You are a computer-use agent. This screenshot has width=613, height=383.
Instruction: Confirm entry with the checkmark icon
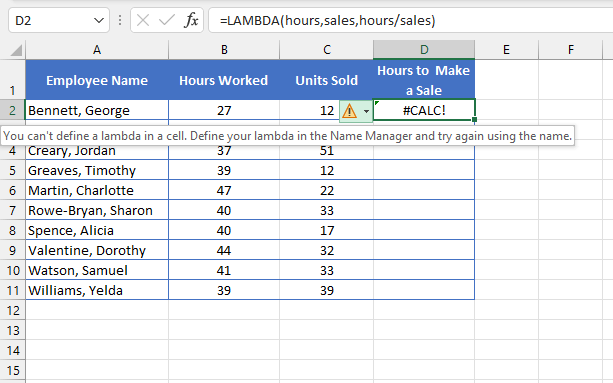point(167,20)
